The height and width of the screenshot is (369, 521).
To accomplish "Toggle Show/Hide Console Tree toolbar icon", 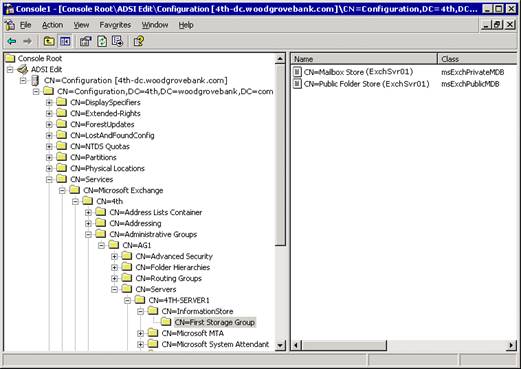I will click(65, 41).
